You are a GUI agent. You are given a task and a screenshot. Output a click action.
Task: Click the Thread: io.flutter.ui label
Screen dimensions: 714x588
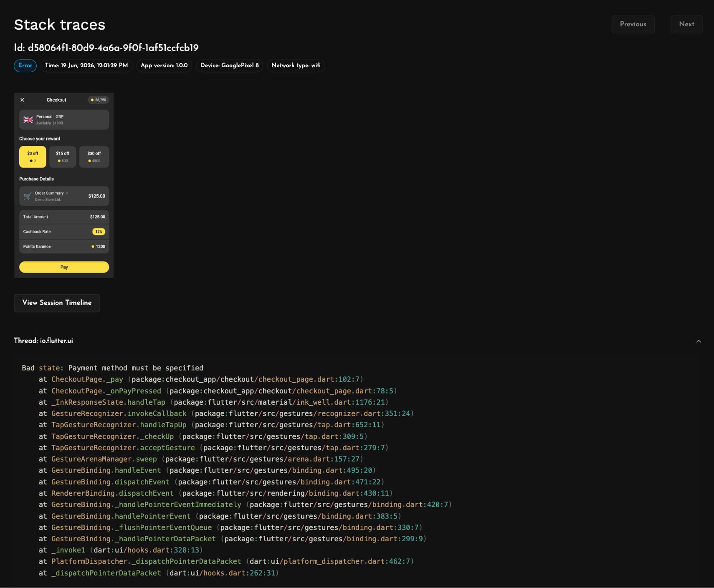point(43,341)
